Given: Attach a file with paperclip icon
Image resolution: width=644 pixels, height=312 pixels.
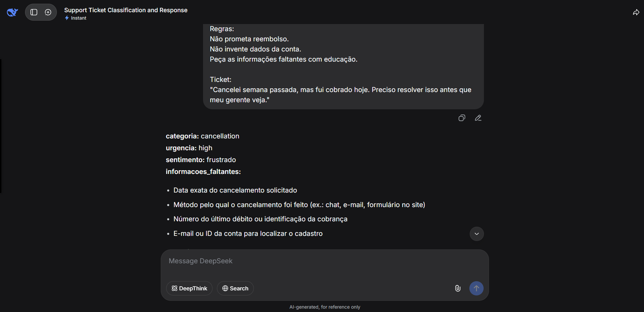Looking at the screenshot, I should click(x=458, y=288).
